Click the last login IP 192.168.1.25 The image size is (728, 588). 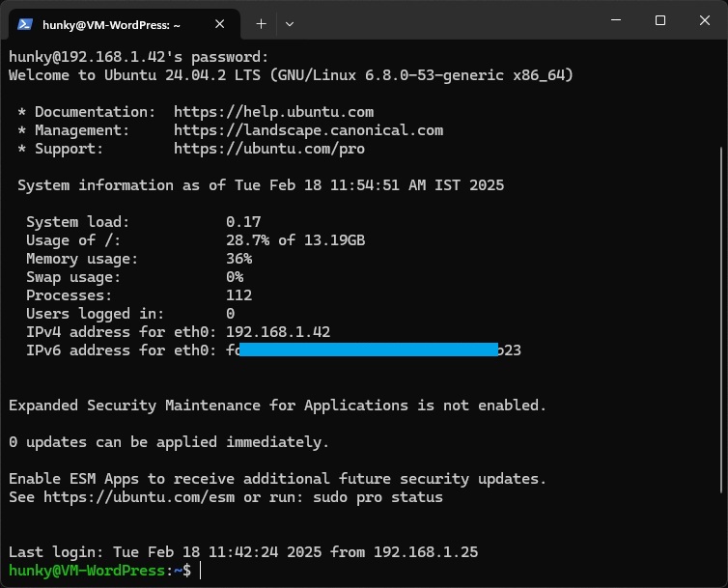pyautogui.click(x=426, y=552)
